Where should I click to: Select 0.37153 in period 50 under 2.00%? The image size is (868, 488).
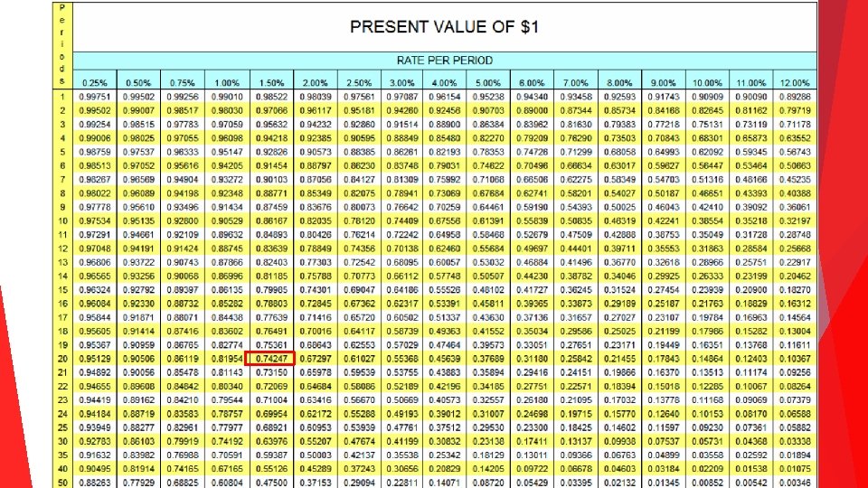pyautogui.click(x=315, y=483)
